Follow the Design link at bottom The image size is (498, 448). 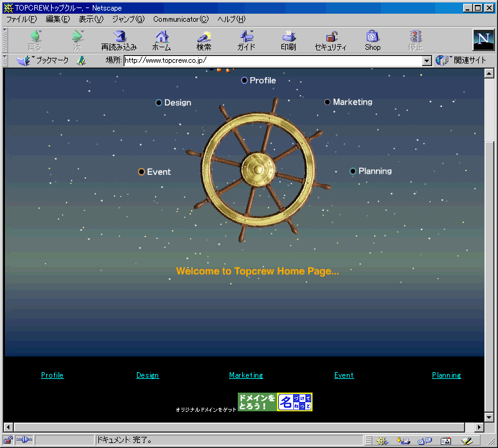148,375
